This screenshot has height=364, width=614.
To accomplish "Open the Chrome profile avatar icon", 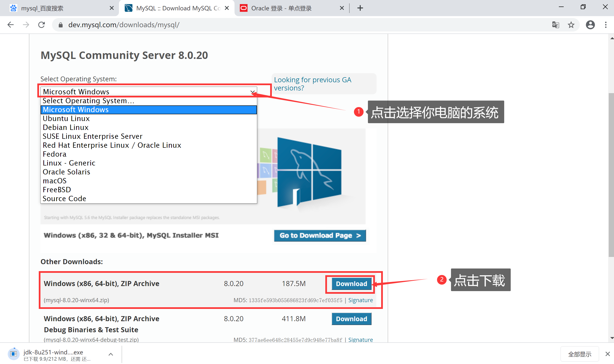I will (x=590, y=25).
